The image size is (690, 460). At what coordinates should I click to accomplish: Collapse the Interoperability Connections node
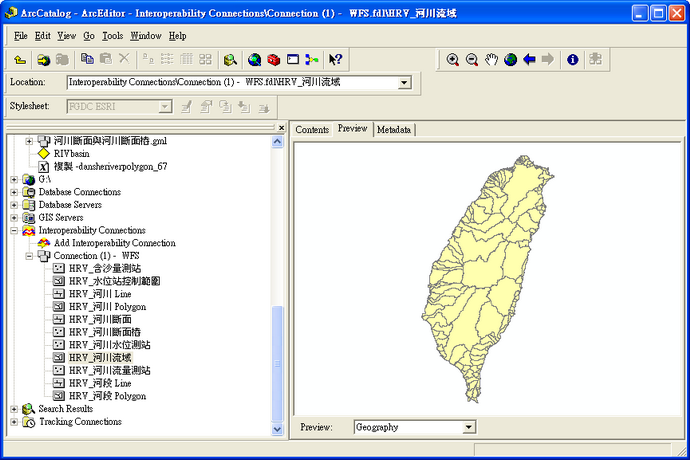click(x=13, y=230)
